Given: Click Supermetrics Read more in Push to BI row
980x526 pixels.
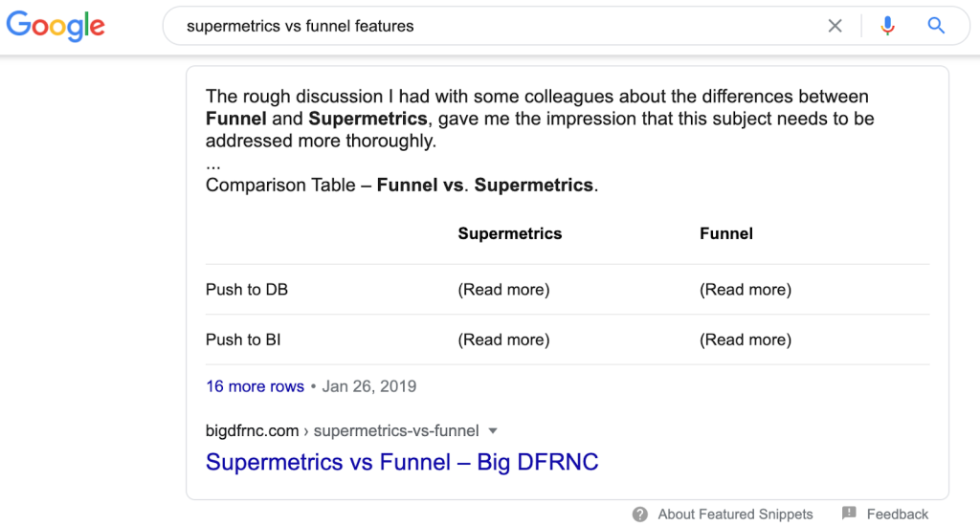Looking at the screenshot, I should point(503,340).
